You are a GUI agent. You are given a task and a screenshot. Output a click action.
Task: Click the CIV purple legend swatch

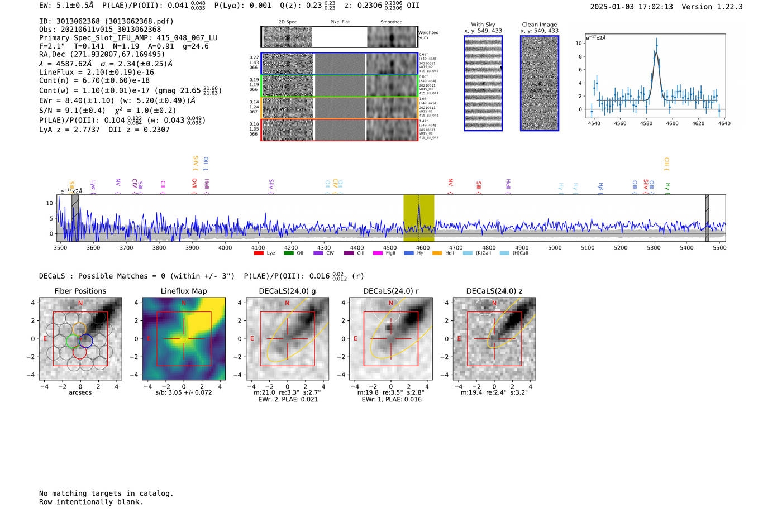[x=318, y=253]
